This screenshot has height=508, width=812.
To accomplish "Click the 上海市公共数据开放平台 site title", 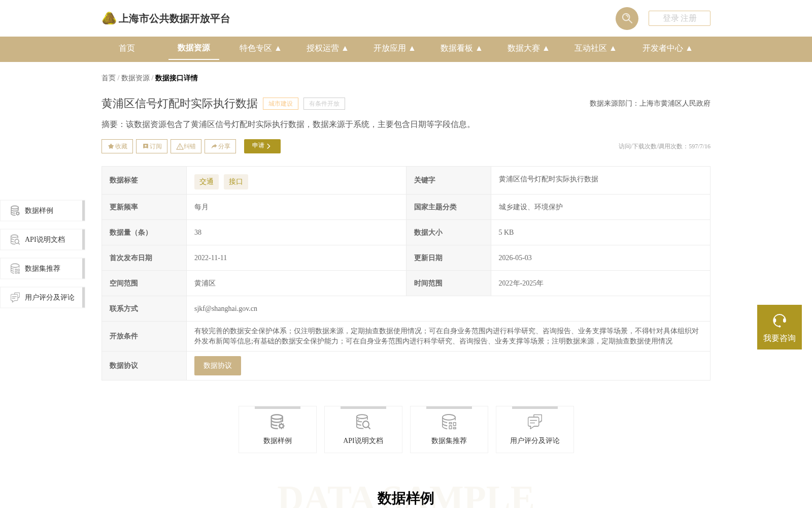I will [174, 19].
